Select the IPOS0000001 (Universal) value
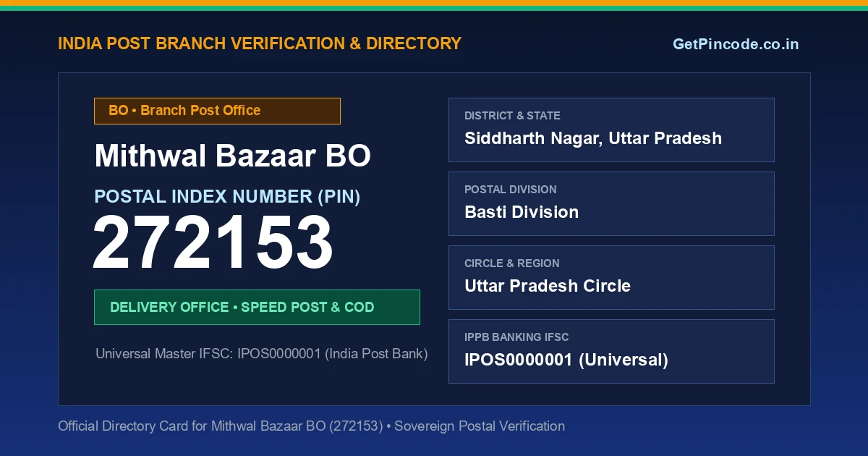This screenshot has width=868, height=456. point(566,360)
